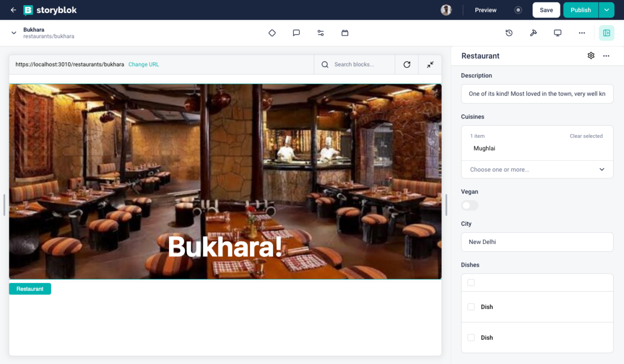Collapse the preview with the shrink arrows icon
The image size is (624, 364).
pos(430,64)
